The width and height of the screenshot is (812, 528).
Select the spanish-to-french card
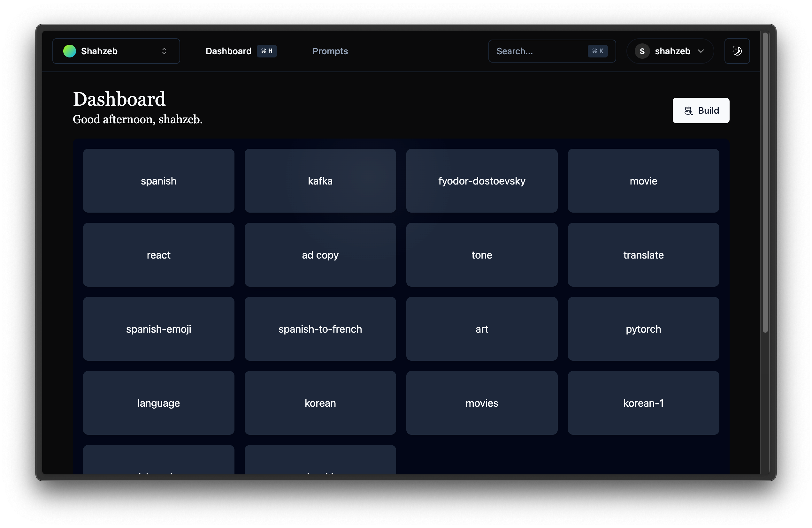[320, 329]
